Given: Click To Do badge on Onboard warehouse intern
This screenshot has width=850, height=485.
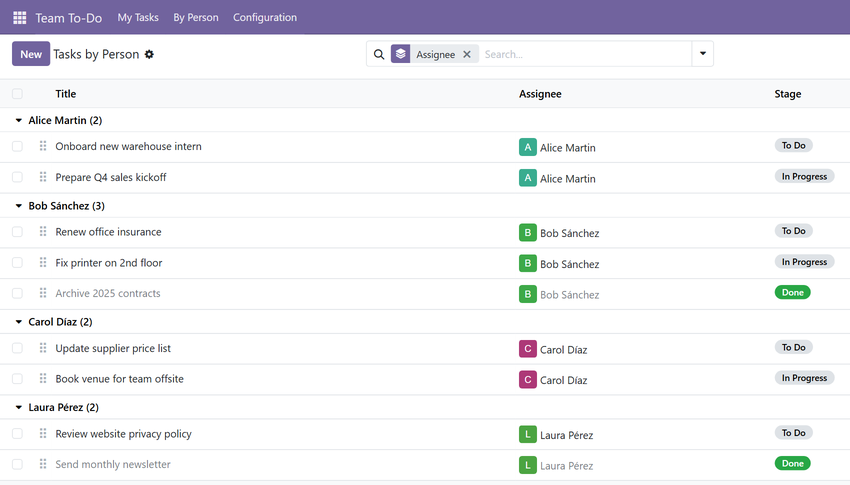Looking at the screenshot, I should (794, 145).
